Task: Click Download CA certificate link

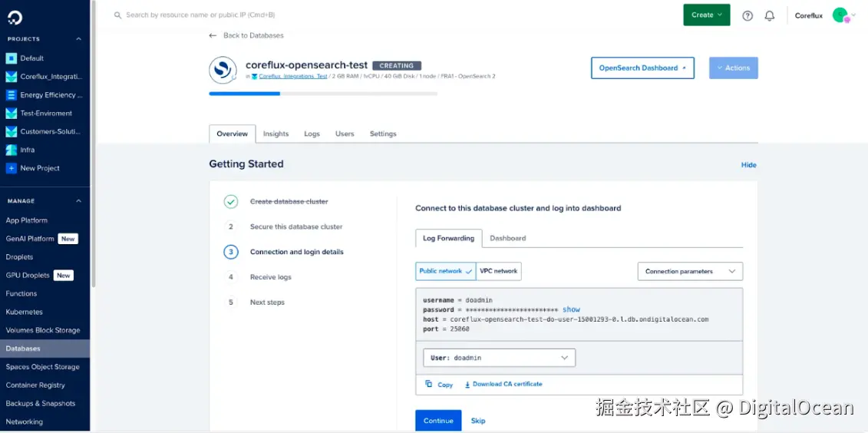Action: point(507,385)
